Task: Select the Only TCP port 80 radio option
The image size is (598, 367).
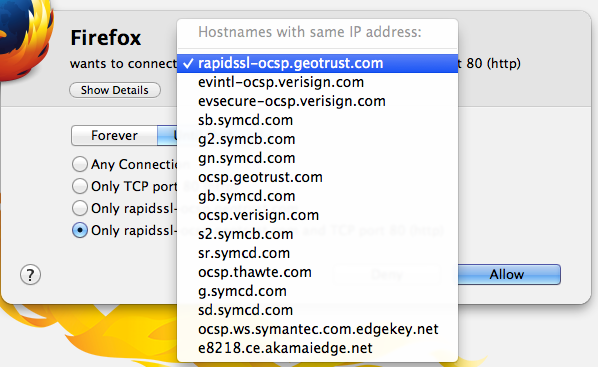Action: [80, 186]
